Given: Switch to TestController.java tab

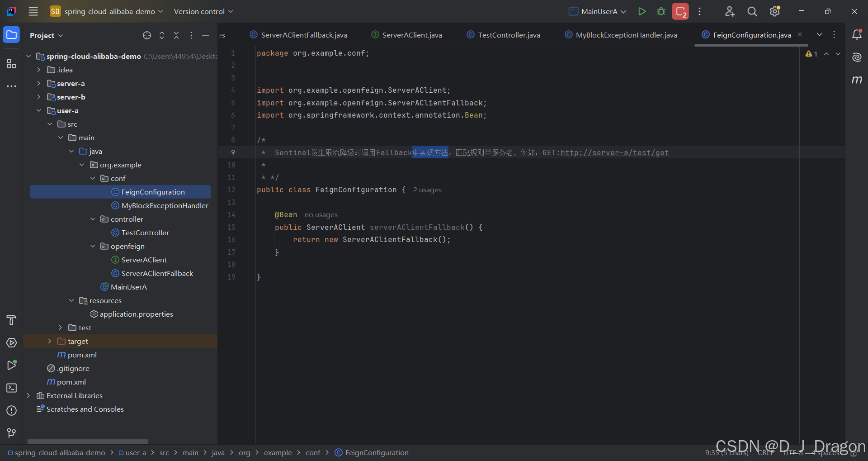Looking at the screenshot, I should coord(504,35).
